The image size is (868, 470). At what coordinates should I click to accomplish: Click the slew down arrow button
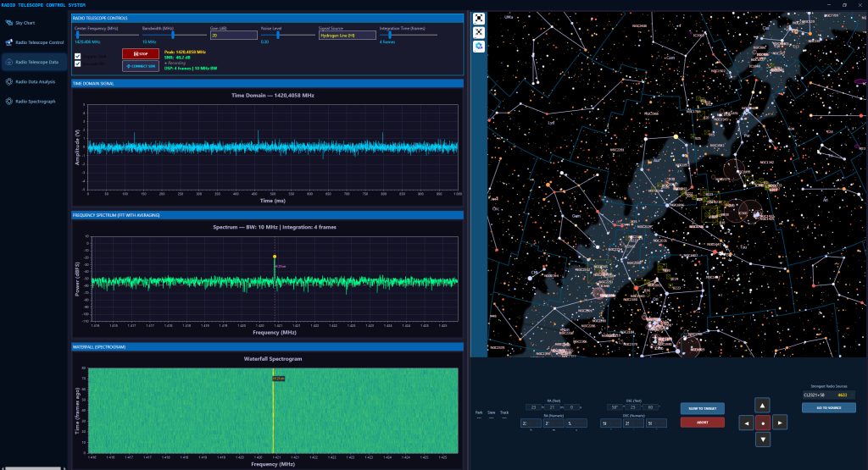(763, 440)
